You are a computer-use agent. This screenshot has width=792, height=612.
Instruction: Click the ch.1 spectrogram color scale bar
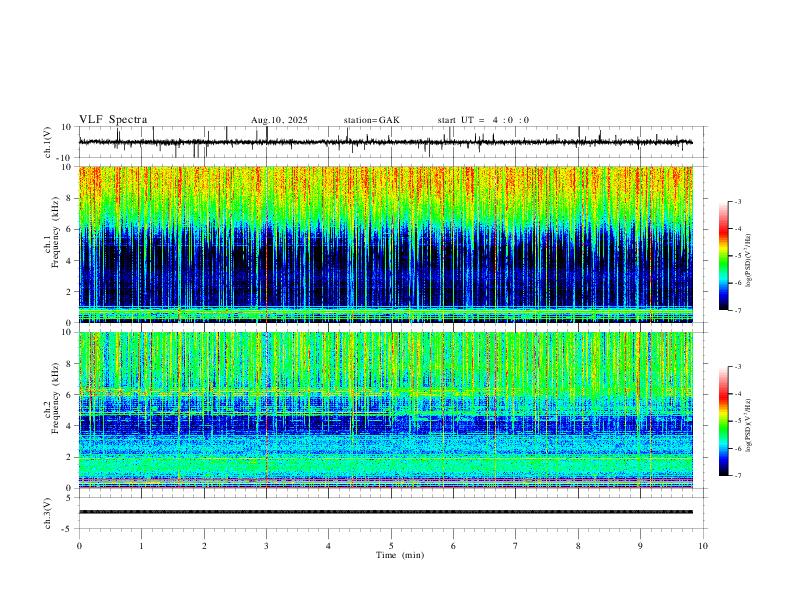[x=723, y=256]
